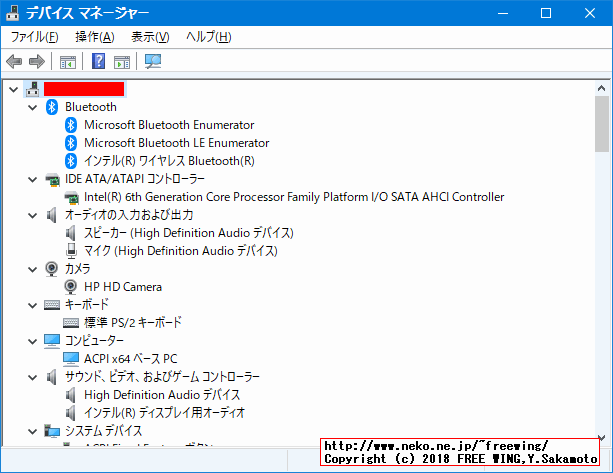This screenshot has height=473, width=613.
Task: Click the コンピューター category monitor icon
Action: point(52,341)
